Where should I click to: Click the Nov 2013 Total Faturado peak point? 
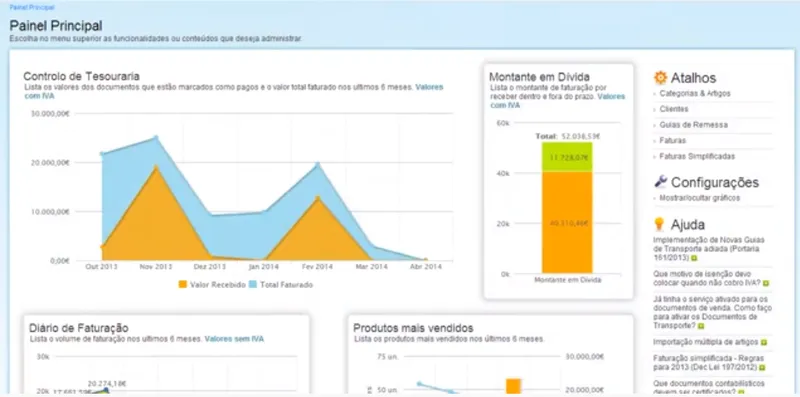(156, 137)
